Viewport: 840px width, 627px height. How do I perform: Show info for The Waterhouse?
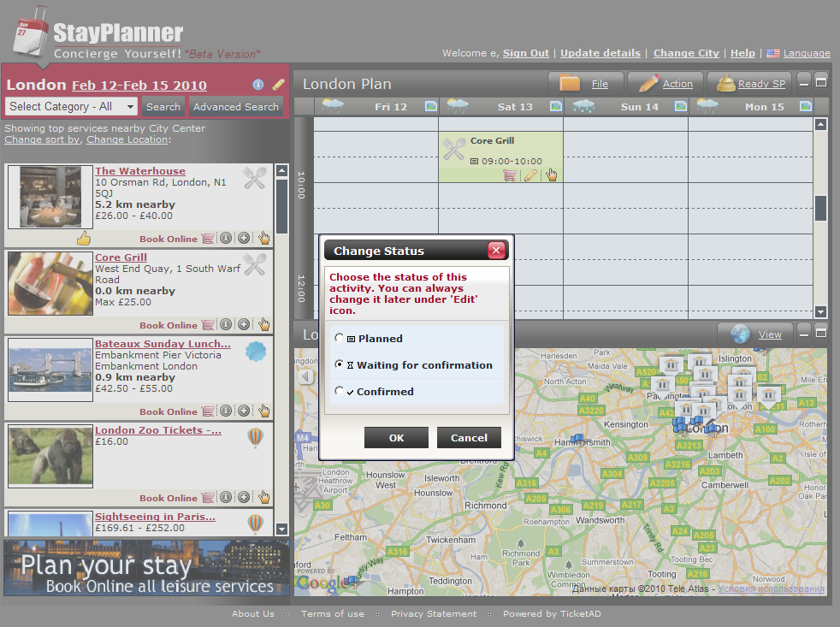pyautogui.click(x=226, y=238)
